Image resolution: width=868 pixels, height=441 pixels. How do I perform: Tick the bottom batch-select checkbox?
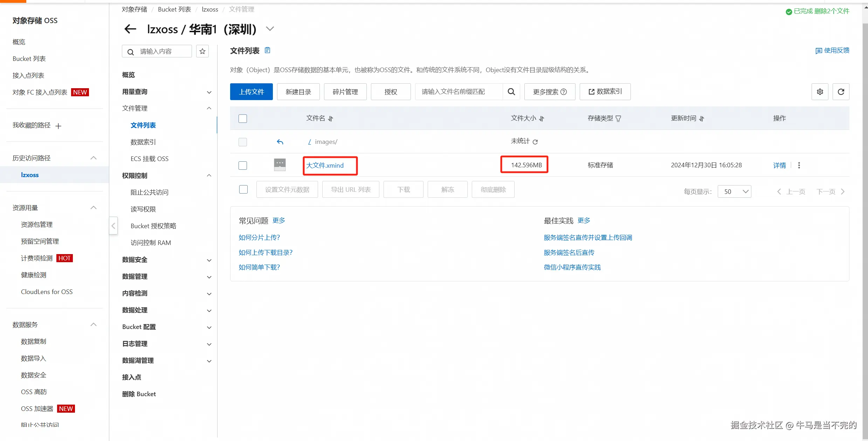click(243, 189)
